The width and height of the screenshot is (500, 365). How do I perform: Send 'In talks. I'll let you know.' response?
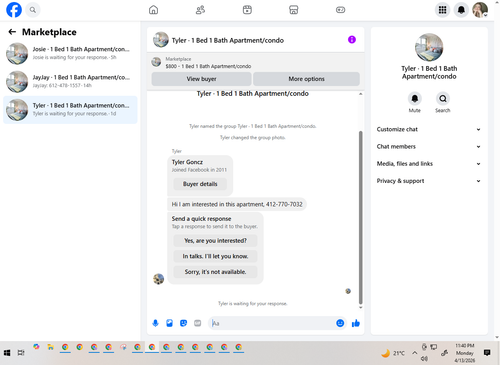point(215,256)
